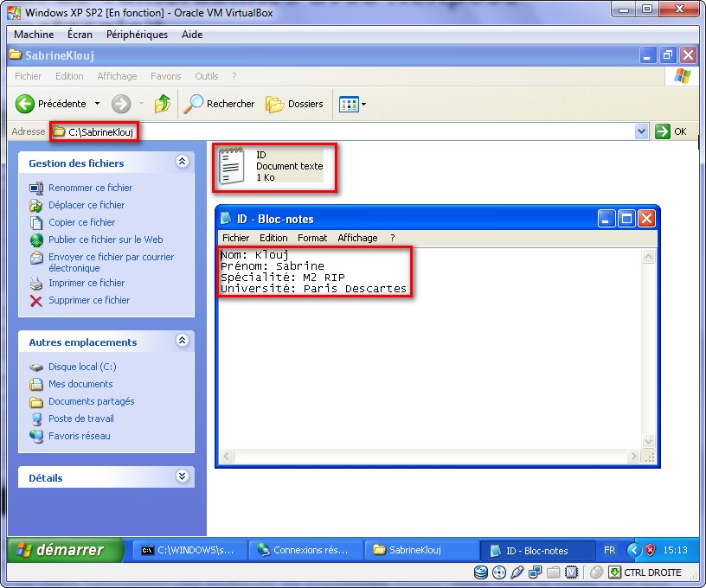Collapse the Gestion des fichiers panel
The image size is (706, 588).
182,162
